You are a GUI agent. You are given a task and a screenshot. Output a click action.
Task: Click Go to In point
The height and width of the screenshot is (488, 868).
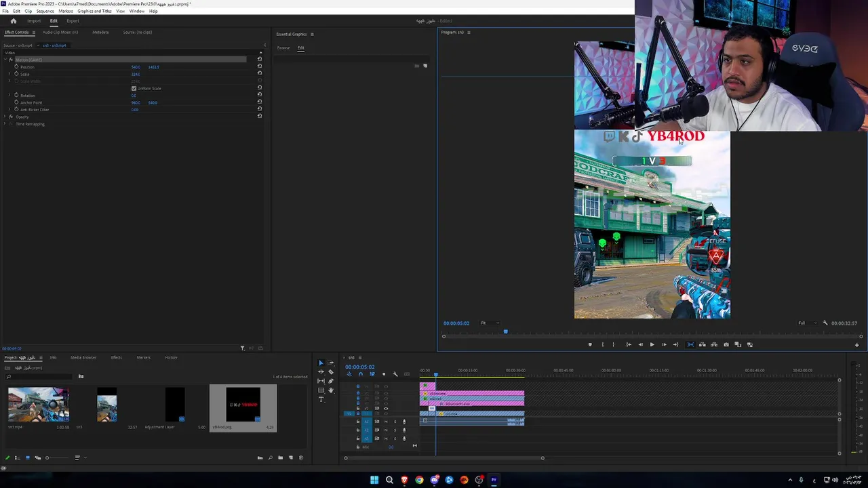pos(629,344)
